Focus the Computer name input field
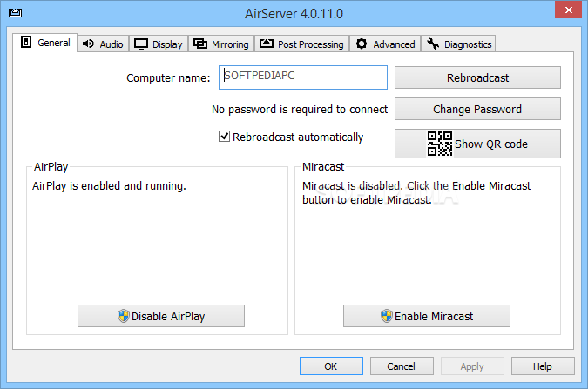 click(303, 77)
